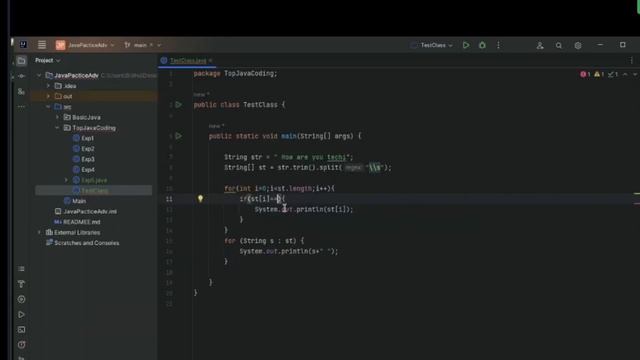Jump to next highlighted error arrow

(635, 74)
